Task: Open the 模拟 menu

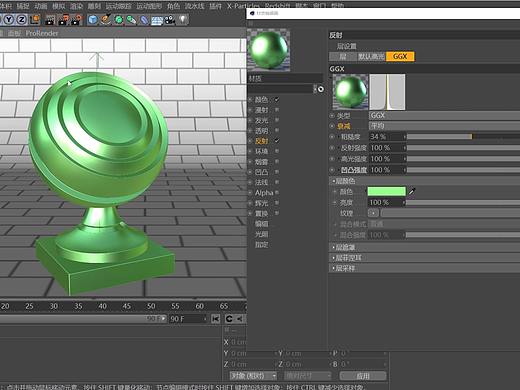Action: 58,6
